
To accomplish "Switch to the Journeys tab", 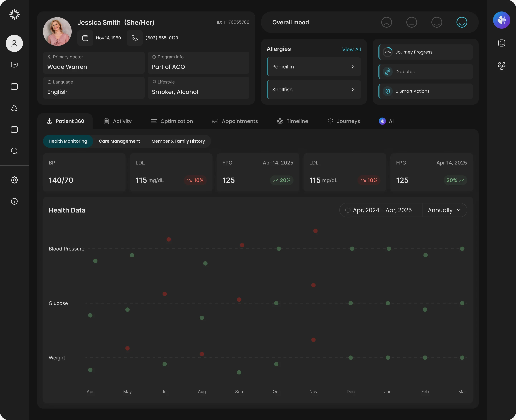I will point(343,121).
